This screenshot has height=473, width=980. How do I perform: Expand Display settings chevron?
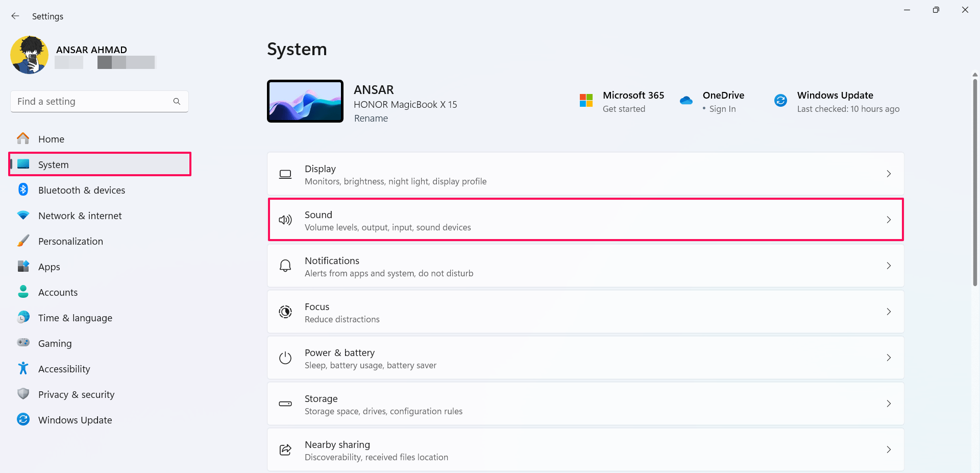coord(889,174)
